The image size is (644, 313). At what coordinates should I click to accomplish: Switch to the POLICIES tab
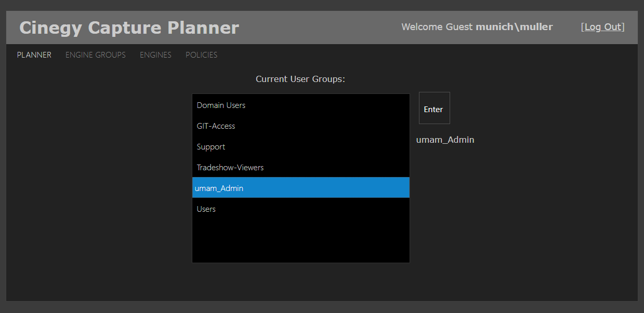[x=201, y=55]
